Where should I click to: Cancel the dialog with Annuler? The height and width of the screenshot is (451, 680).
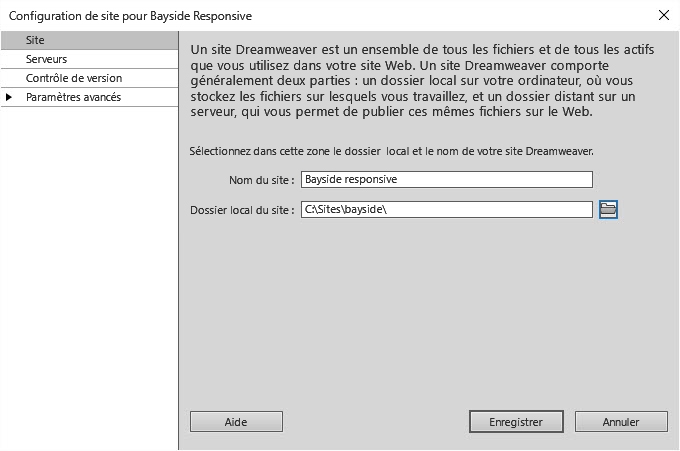(x=620, y=422)
